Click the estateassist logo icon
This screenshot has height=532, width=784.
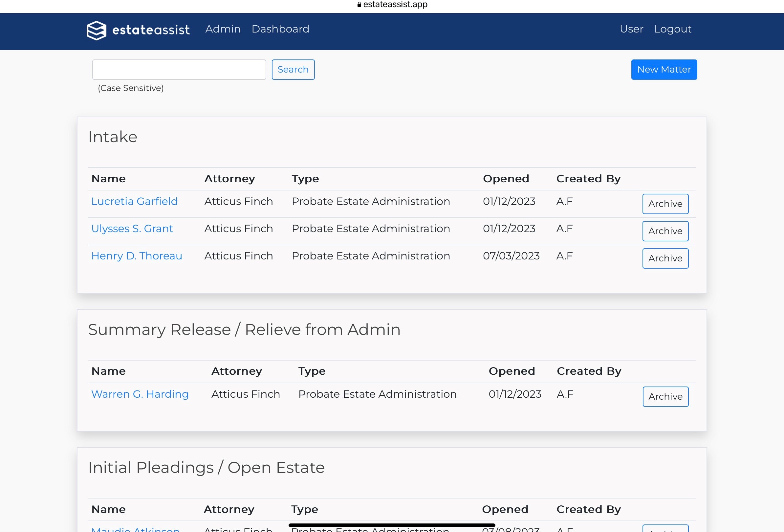click(x=97, y=30)
